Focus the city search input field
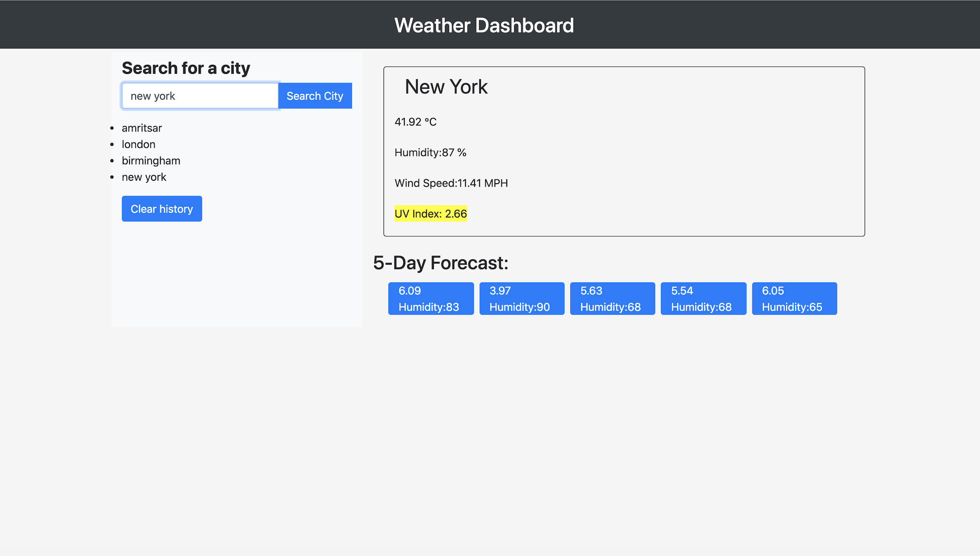This screenshot has width=980, height=556. (200, 96)
